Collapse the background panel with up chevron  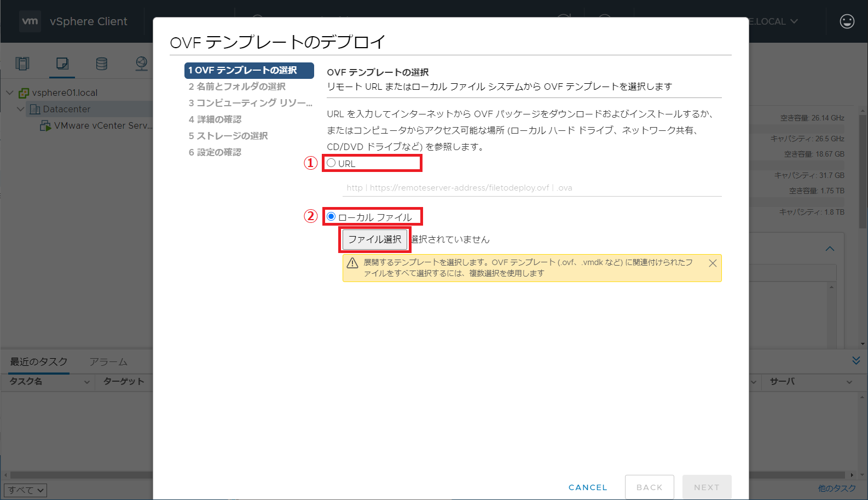830,249
